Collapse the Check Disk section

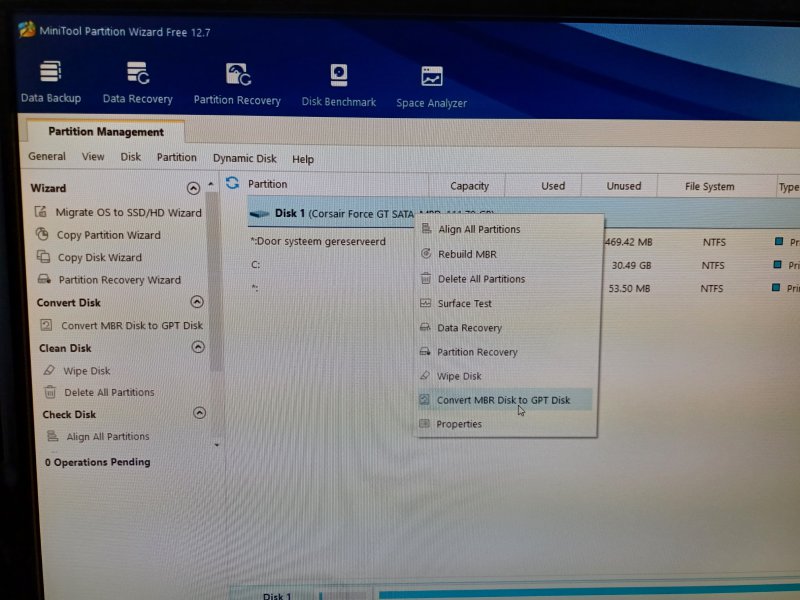[x=198, y=413]
